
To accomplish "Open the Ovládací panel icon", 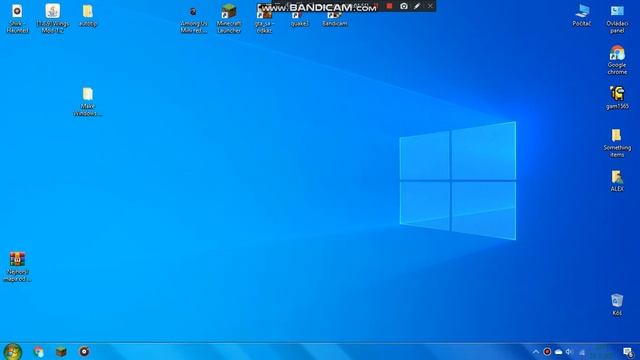I will click(x=617, y=19).
